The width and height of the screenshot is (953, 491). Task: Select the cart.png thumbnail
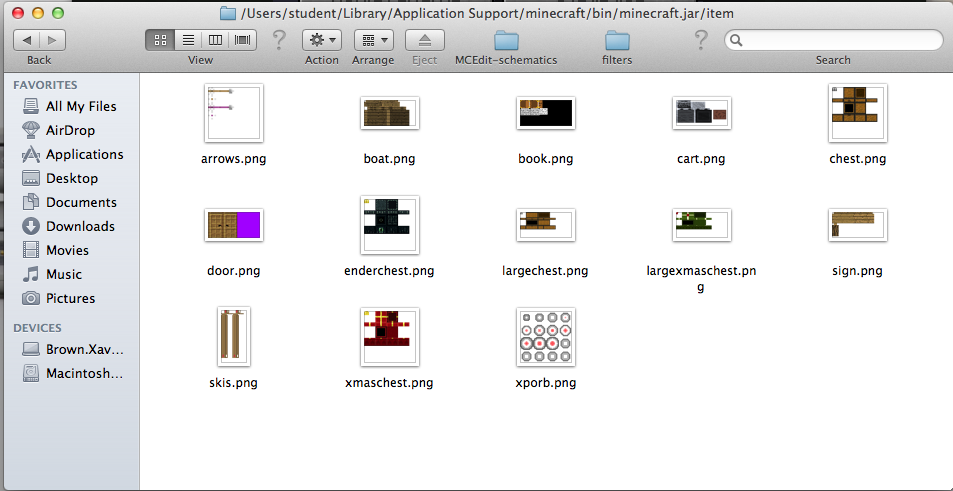tap(701, 113)
